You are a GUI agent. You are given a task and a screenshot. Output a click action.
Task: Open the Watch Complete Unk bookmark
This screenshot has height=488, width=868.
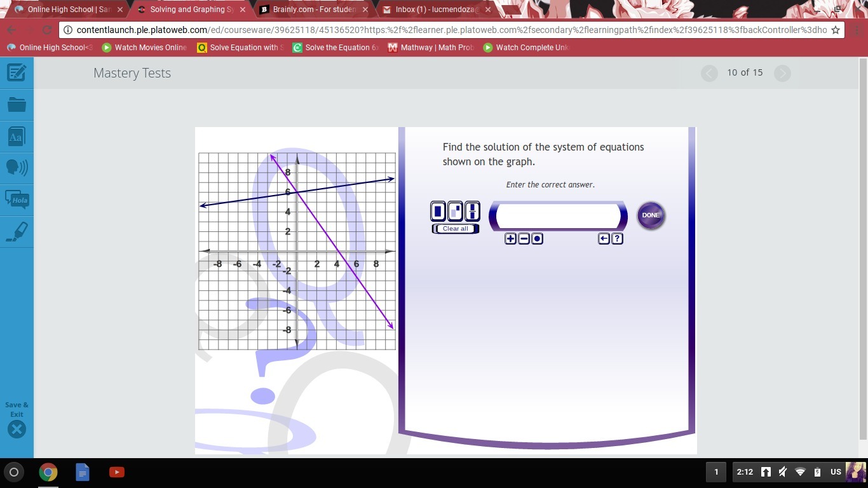click(526, 48)
